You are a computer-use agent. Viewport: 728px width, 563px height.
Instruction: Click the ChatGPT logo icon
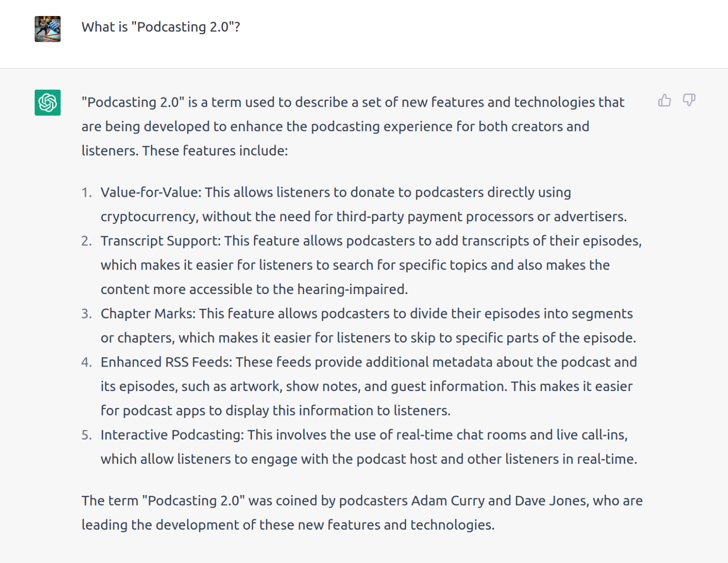[x=48, y=103]
